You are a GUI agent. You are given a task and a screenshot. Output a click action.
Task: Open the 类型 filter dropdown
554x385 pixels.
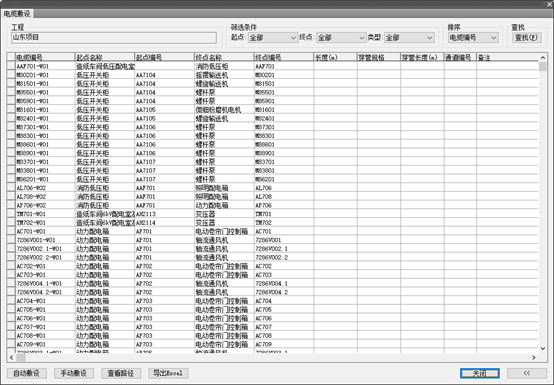pyautogui.click(x=409, y=37)
